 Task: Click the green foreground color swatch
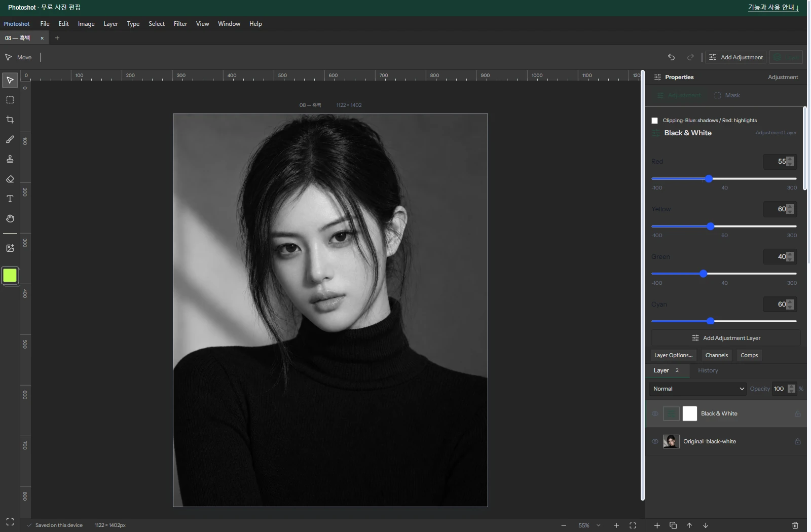[10, 276]
